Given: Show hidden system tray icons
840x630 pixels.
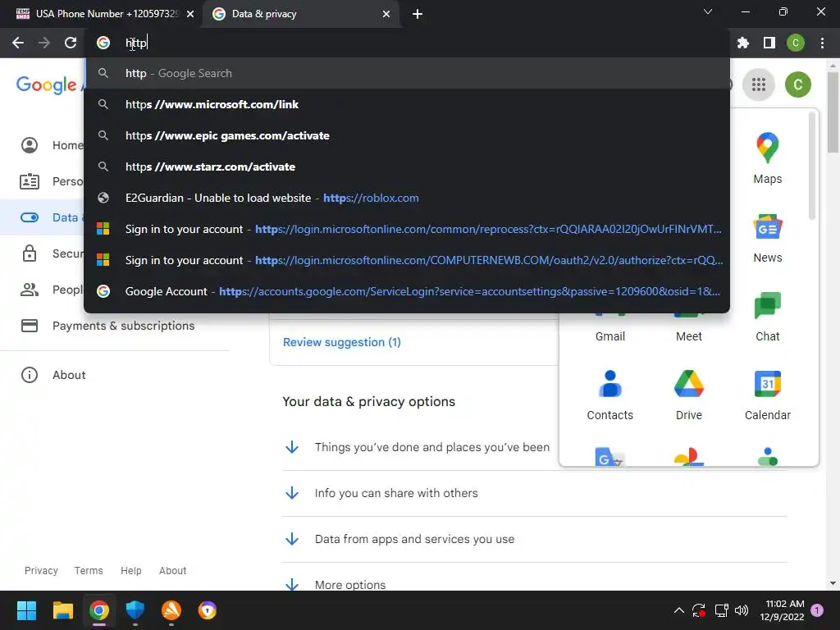Looking at the screenshot, I should [678, 610].
